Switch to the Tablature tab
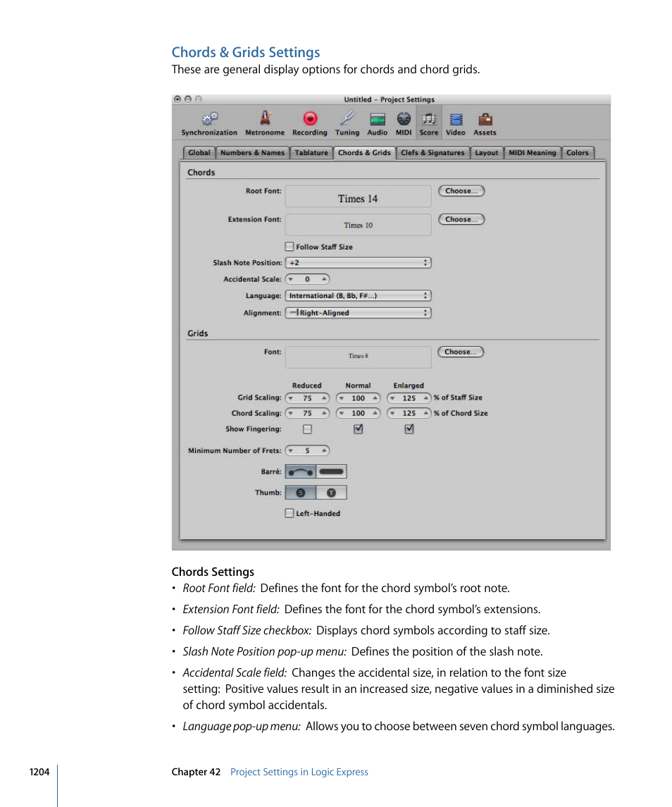The image size is (672, 807). click(x=311, y=152)
